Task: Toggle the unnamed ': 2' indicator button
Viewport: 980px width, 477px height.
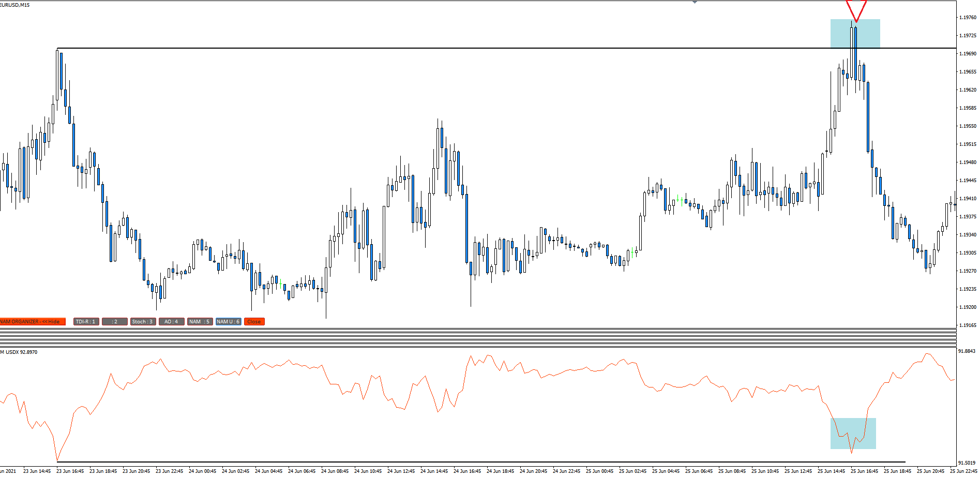Action: pyautogui.click(x=114, y=321)
